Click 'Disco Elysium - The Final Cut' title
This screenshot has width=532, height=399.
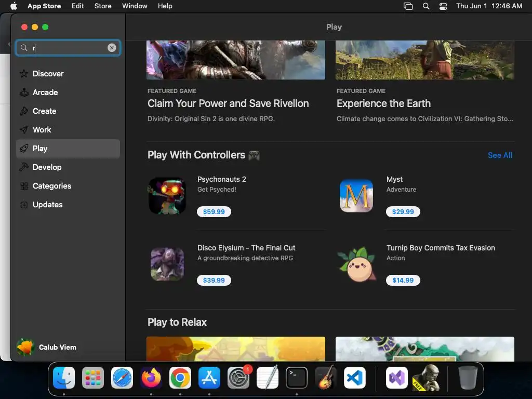(246, 248)
